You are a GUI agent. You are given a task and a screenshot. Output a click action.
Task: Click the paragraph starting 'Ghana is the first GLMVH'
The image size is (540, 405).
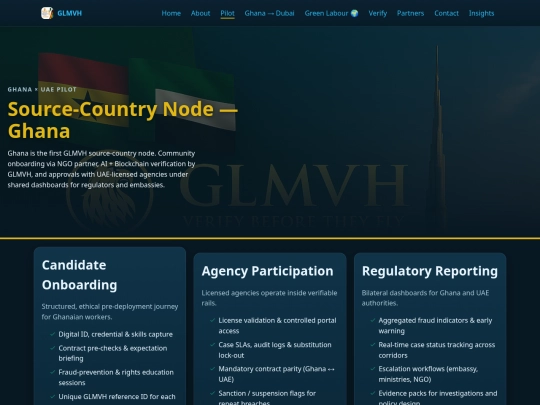(x=101, y=169)
